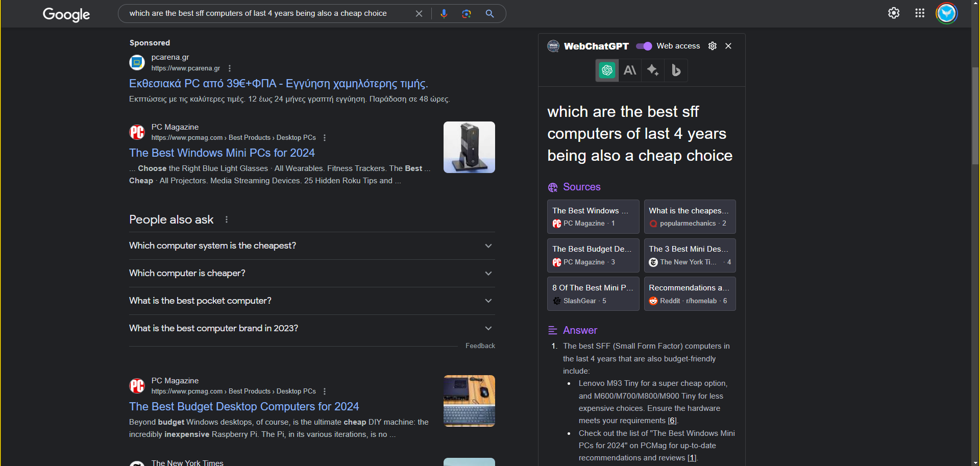Start voice search with microphone icon
Screen dimensions: 980x466
pyautogui.click(x=444, y=14)
